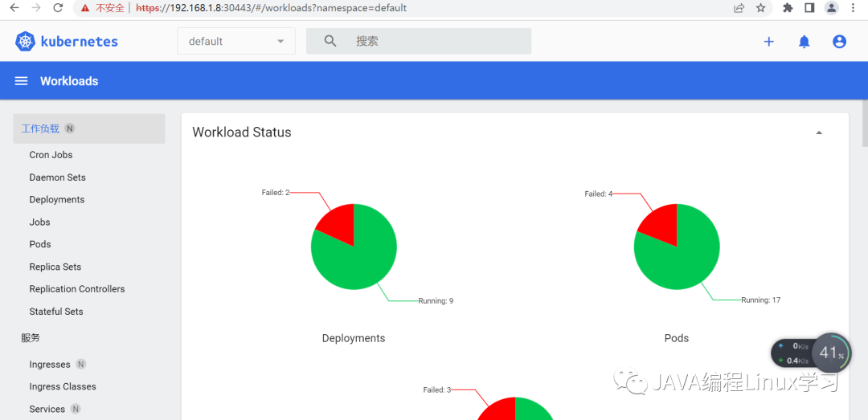
Task: Focus the 搜索 search input field
Action: coord(419,41)
